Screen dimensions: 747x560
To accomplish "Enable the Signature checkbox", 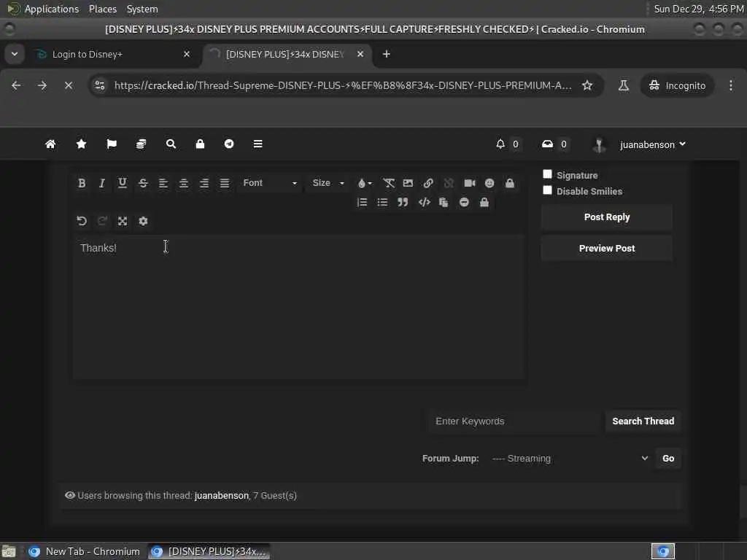I will (547, 174).
